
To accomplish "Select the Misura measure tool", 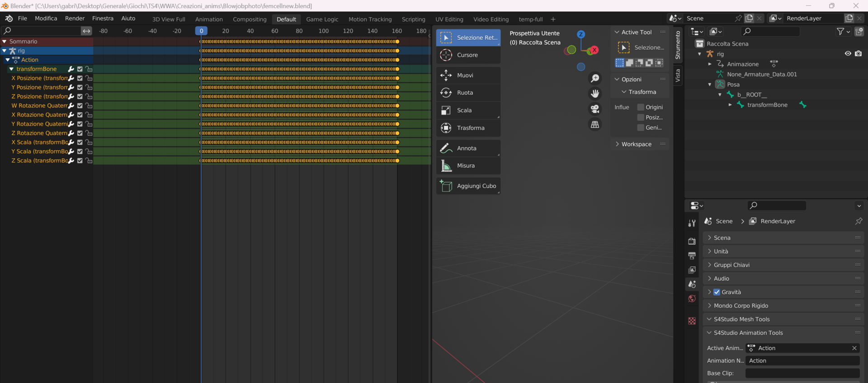I will click(x=468, y=166).
